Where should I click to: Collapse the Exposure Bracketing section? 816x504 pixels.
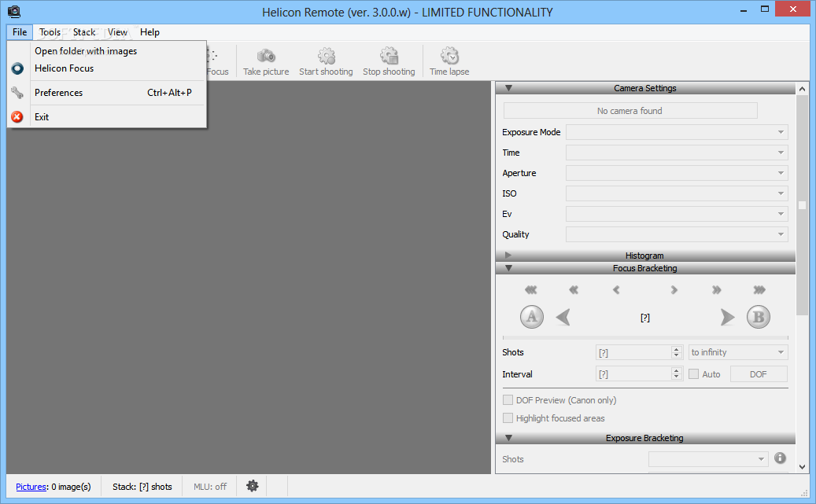pos(509,437)
